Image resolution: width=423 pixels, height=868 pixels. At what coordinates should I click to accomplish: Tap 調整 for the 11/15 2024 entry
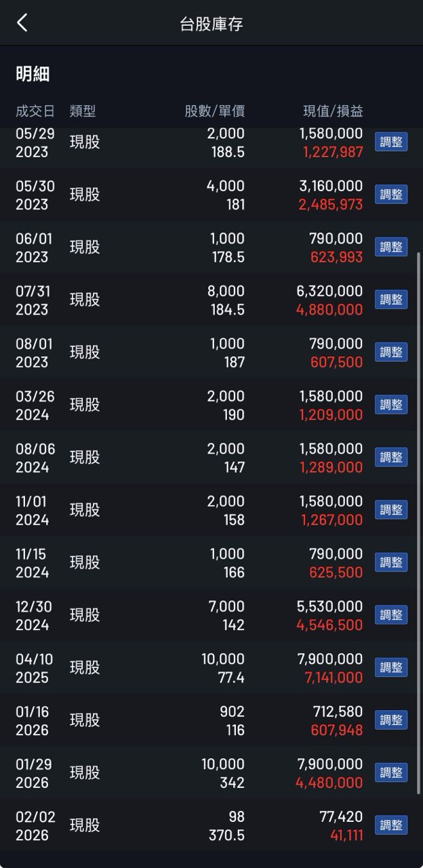391,563
